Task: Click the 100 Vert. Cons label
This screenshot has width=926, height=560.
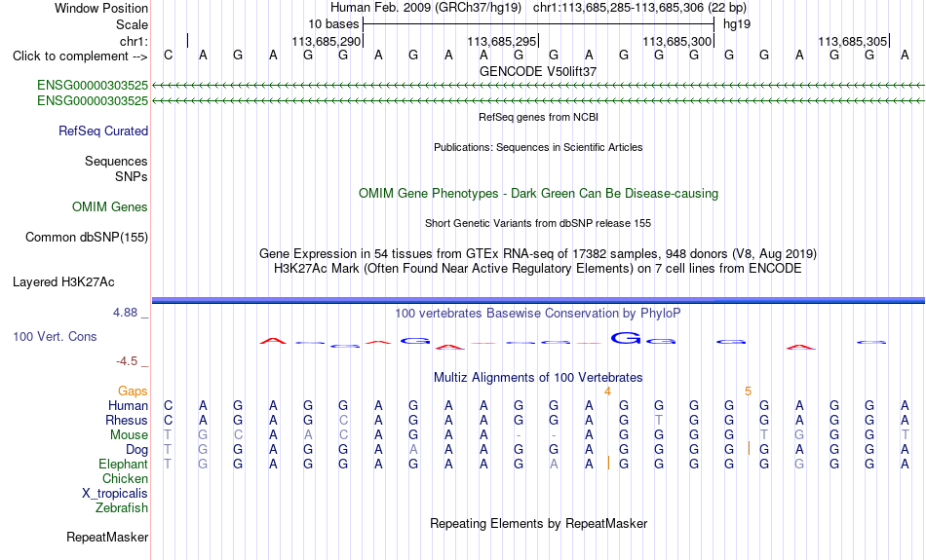Action: click(x=55, y=336)
